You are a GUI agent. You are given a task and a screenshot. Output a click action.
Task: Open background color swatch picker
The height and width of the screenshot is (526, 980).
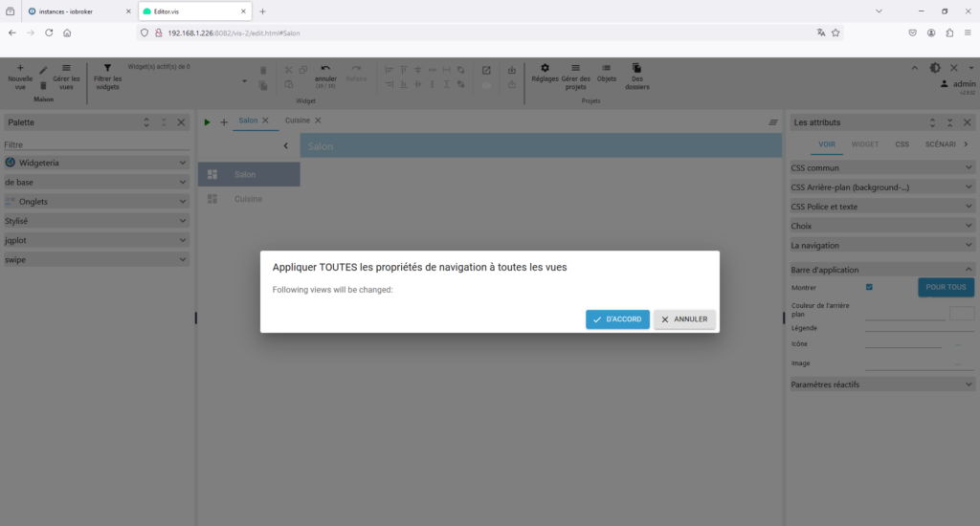(x=962, y=314)
